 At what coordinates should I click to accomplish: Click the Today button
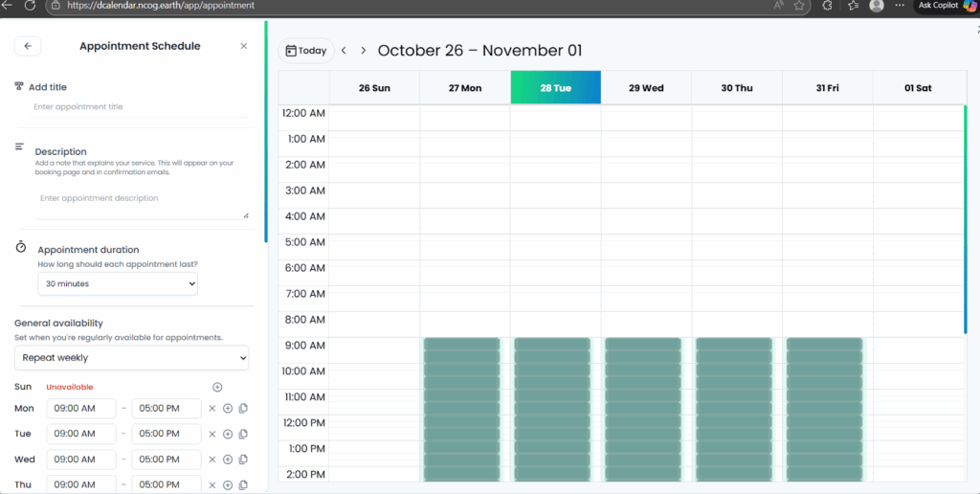306,51
